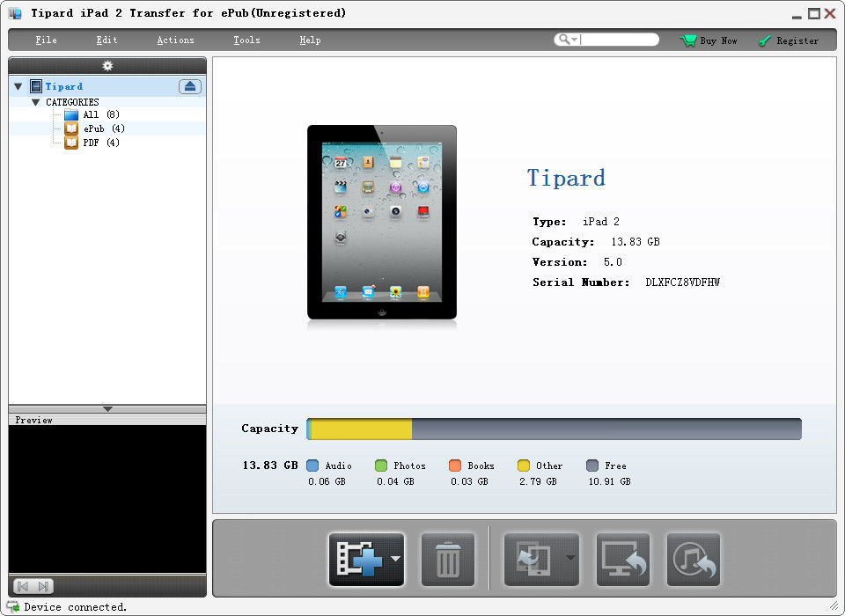Click the Tipard device icon in tree

tap(36, 86)
